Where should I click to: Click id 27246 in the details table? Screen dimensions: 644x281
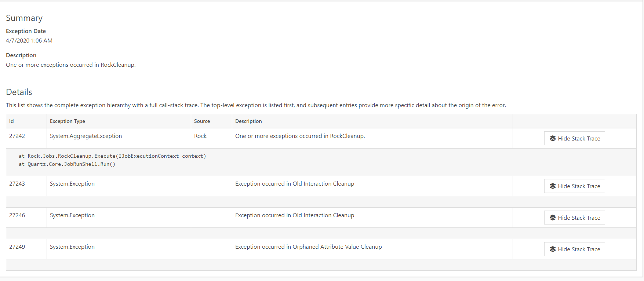(17, 215)
